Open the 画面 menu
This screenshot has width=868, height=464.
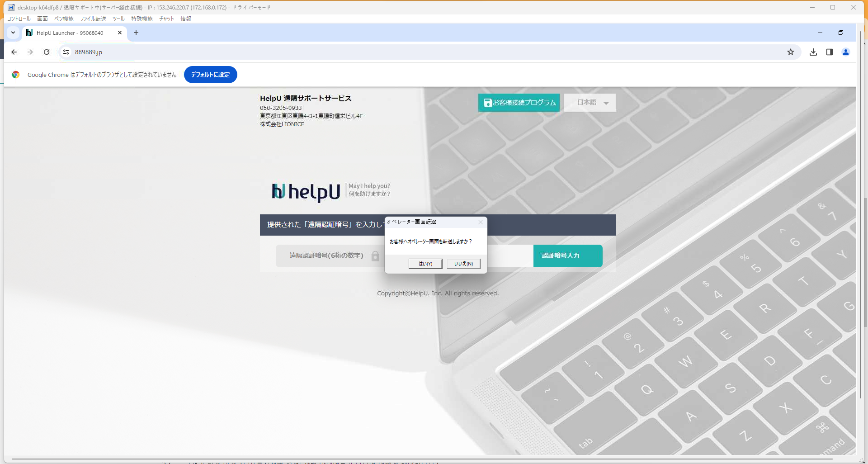[42, 19]
